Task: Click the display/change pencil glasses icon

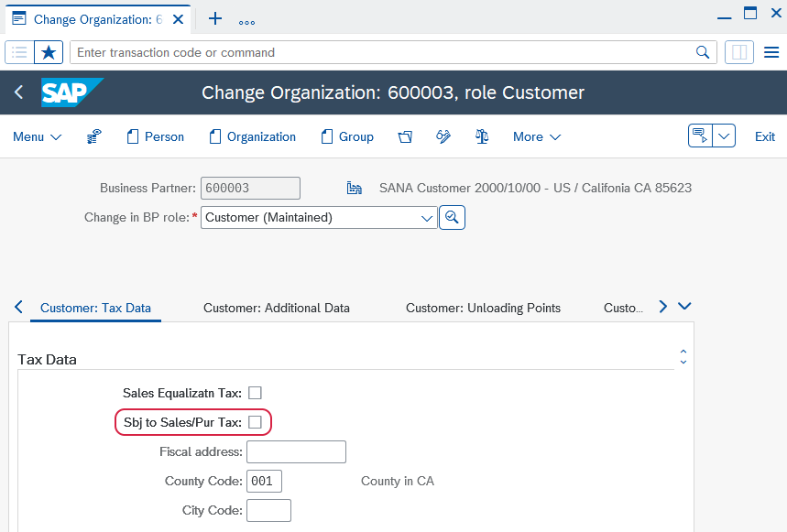Action: pyautogui.click(x=443, y=136)
